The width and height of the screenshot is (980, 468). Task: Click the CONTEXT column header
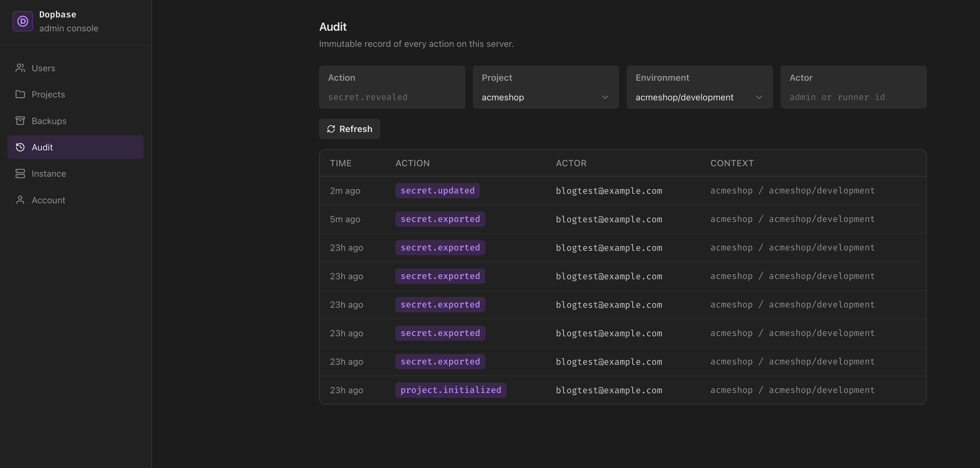pos(732,163)
